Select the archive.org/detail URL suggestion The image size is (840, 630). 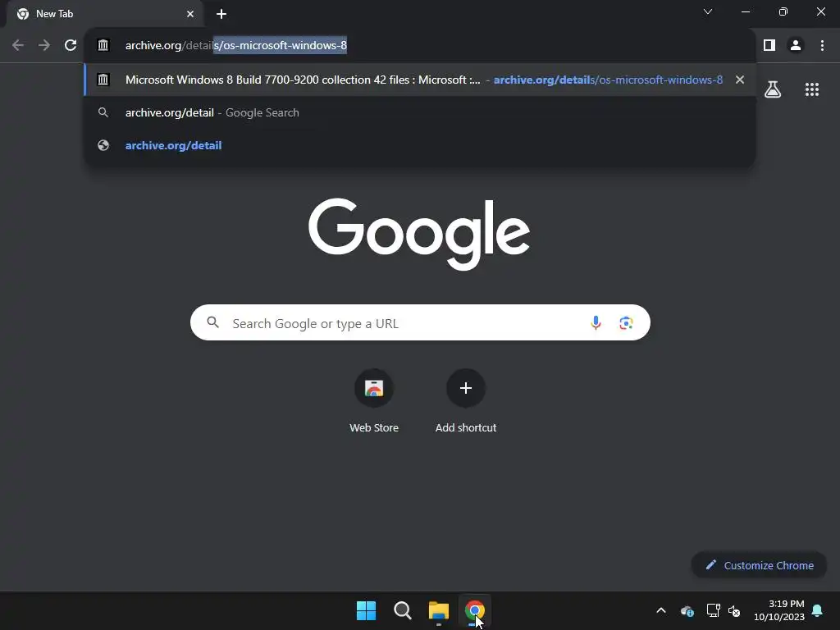[x=420, y=145]
